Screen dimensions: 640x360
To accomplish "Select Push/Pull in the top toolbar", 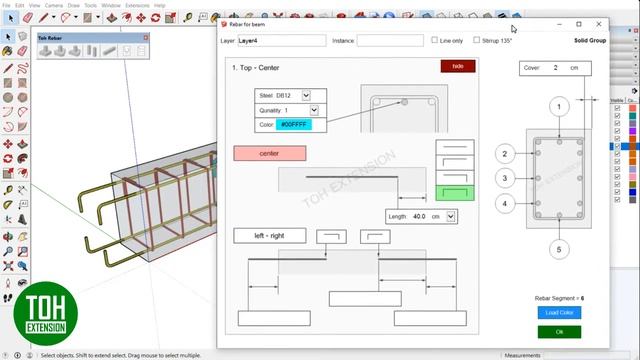I will [x=112, y=18].
